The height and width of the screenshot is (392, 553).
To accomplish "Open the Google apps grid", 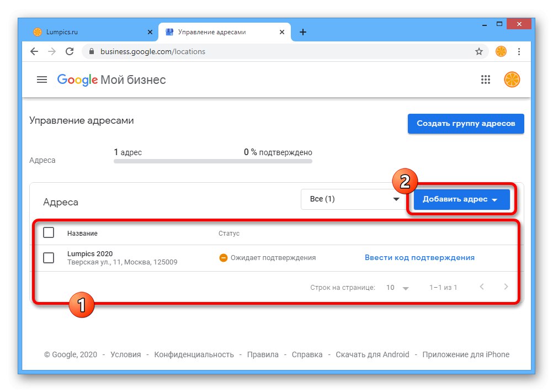I will point(486,80).
